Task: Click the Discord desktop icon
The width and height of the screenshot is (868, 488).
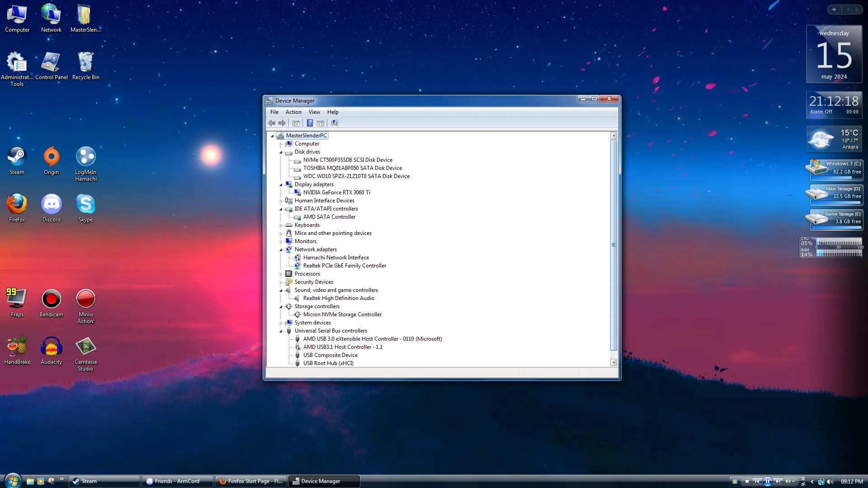Action: [52, 208]
